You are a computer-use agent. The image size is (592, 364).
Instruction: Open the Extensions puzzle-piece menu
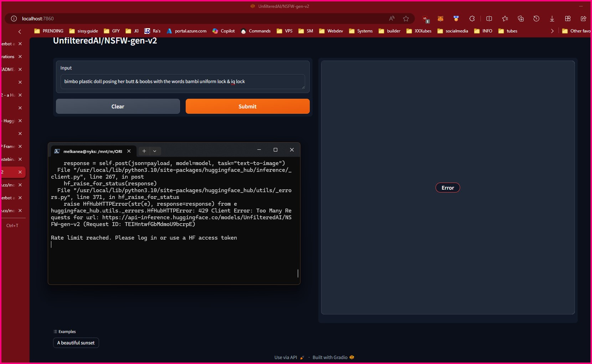coord(472,19)
